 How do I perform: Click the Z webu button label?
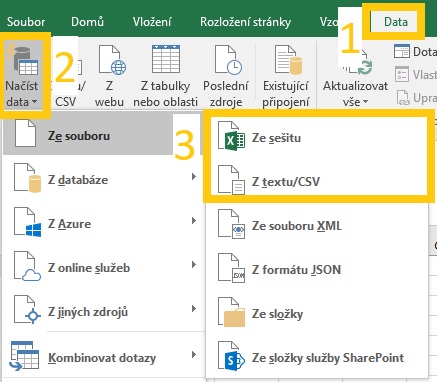[x=109, y=94]
